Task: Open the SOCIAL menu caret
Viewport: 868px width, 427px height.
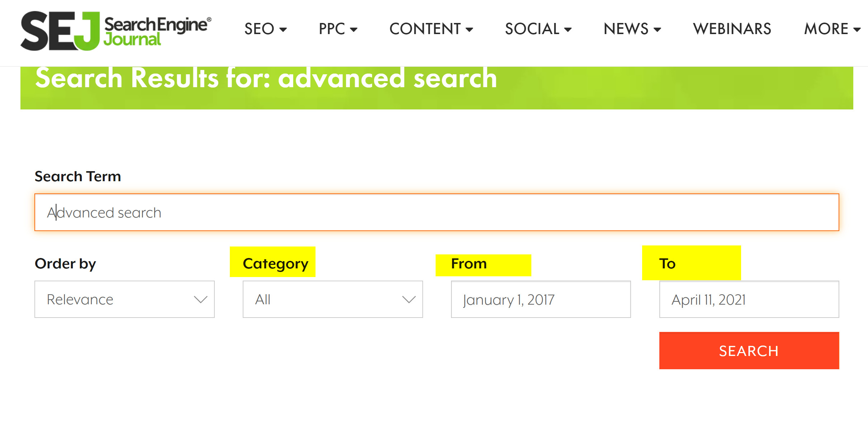Action: click(x=568, y=30)
